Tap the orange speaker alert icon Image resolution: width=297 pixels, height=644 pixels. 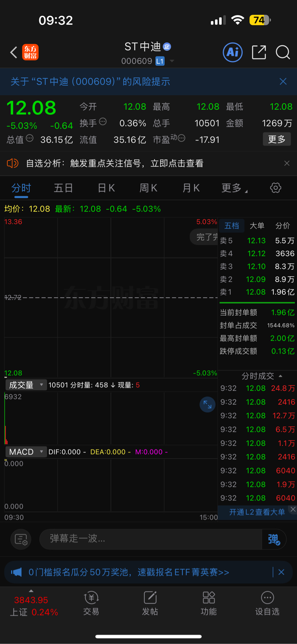[12, 163]
